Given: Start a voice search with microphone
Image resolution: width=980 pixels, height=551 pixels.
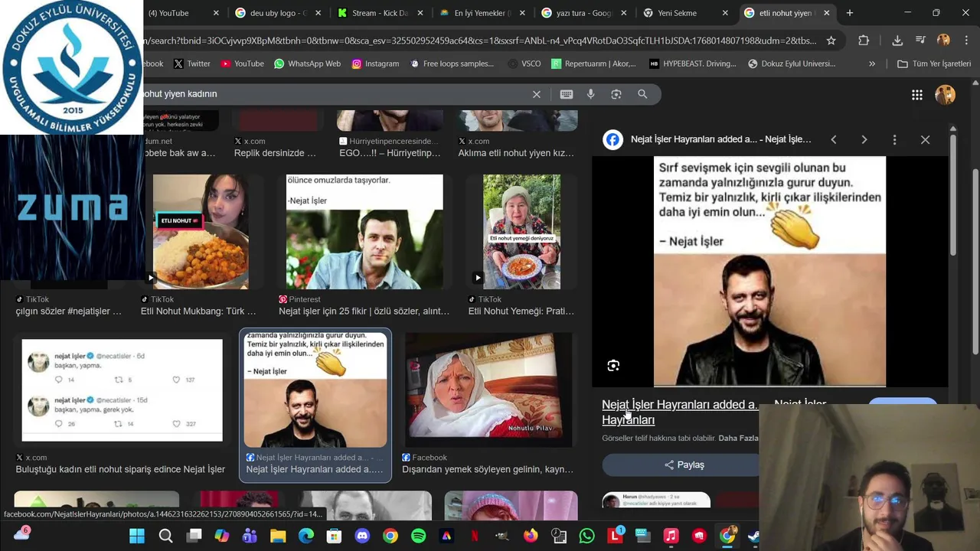Looking at the screenshot, I should point(590,94).
